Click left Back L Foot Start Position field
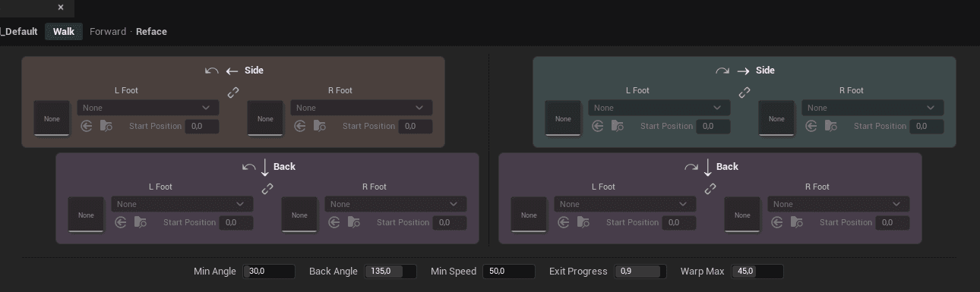The image size is (980, 292). pos(236,222)
